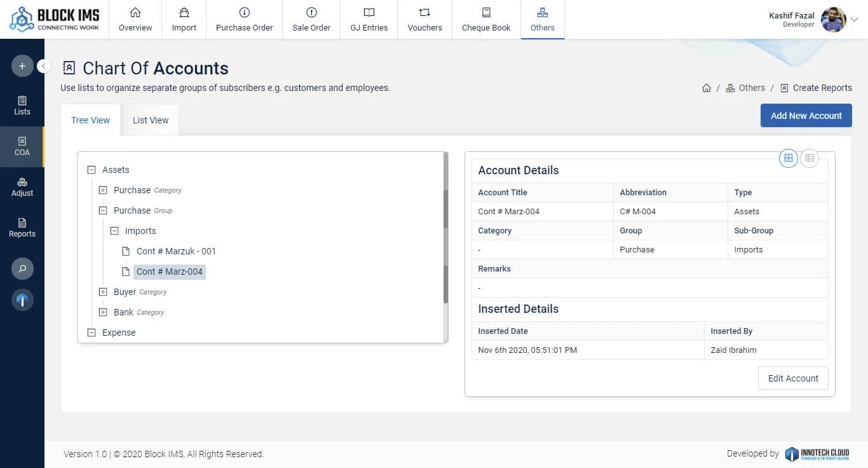Open the Purchase Order top navigation item
Image resolution: width=868 pixels, height=468 pixels.
pos(244,20)
